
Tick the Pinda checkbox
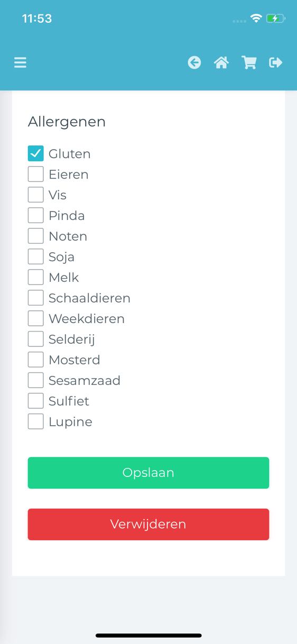tap(35, 215)
